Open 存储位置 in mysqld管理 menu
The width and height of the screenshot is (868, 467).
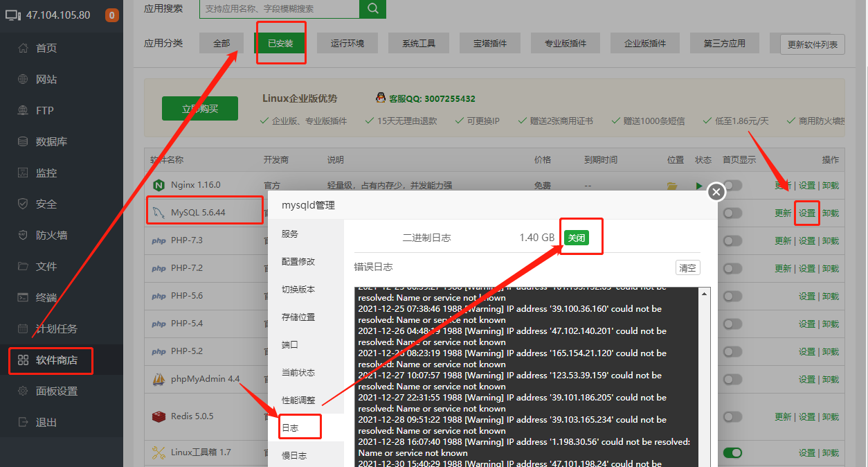click(306, 317)
